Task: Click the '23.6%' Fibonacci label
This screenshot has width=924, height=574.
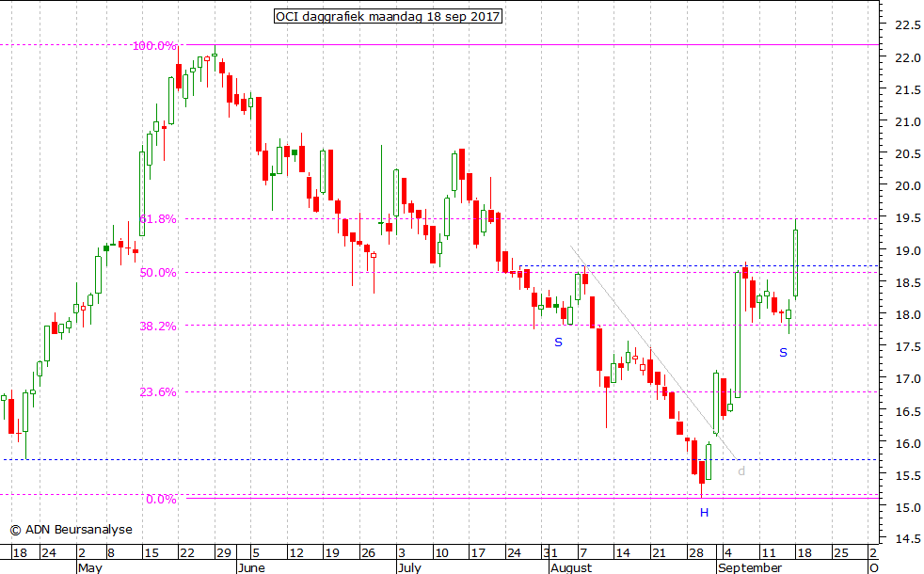Action: click(158, 391)
